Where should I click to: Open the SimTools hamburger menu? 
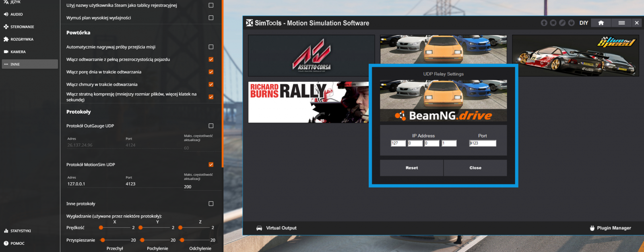621,23
